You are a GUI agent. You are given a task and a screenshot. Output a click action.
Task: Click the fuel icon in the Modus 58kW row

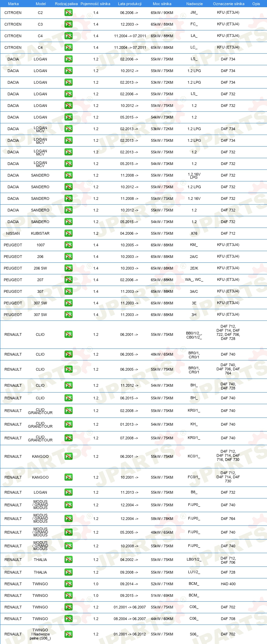coord(69,519)
